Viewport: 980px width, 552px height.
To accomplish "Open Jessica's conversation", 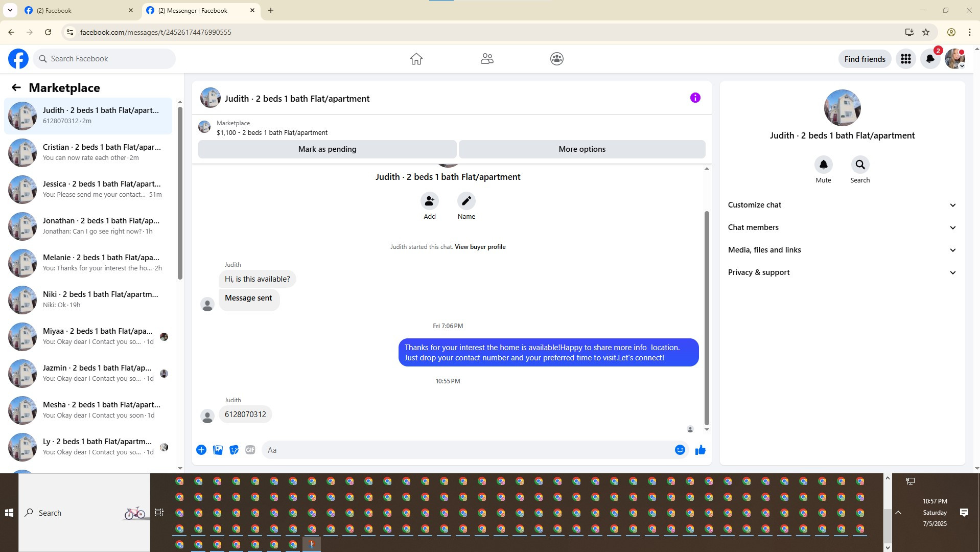I will point(88,189).
